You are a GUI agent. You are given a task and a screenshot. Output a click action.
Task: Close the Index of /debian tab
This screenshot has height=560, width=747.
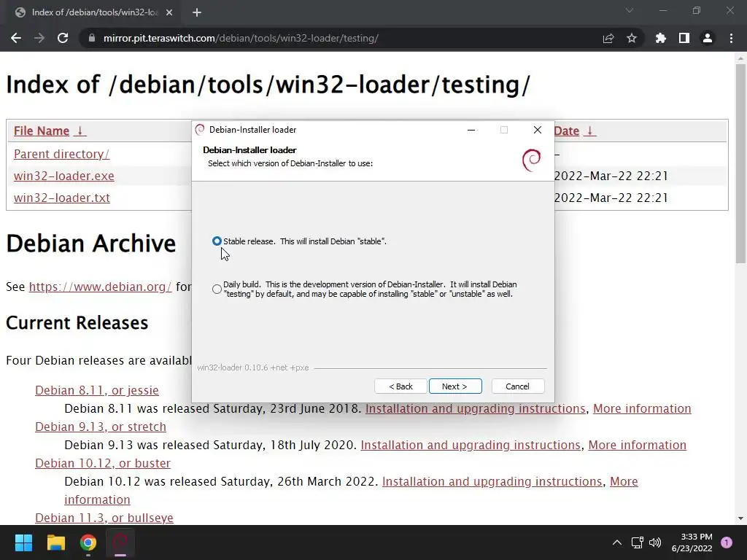[x=169, y=12]
